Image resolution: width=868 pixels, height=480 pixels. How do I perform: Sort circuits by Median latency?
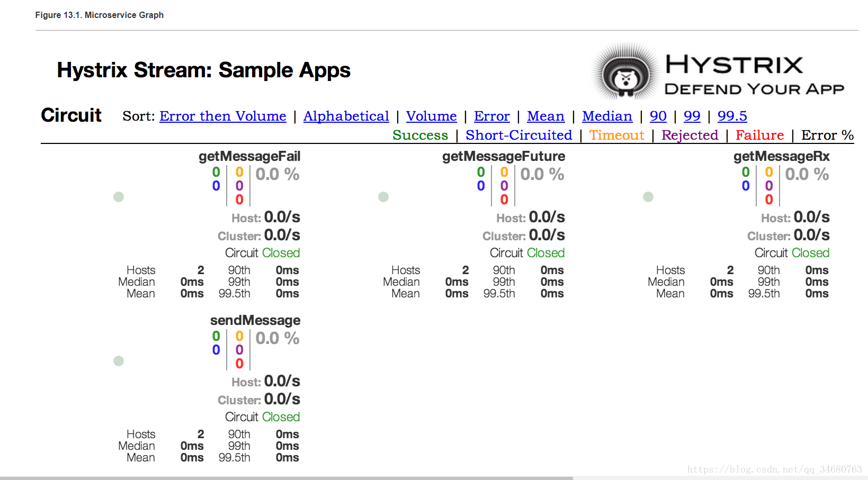pos(607,116)
